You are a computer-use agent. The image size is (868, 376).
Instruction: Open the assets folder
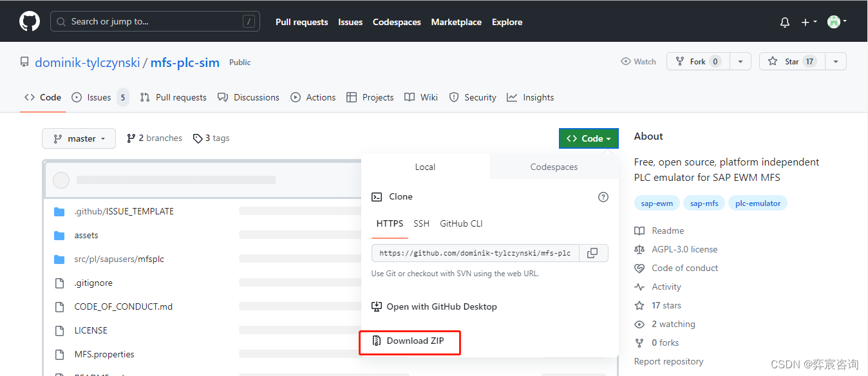click(x=86, y=235)
